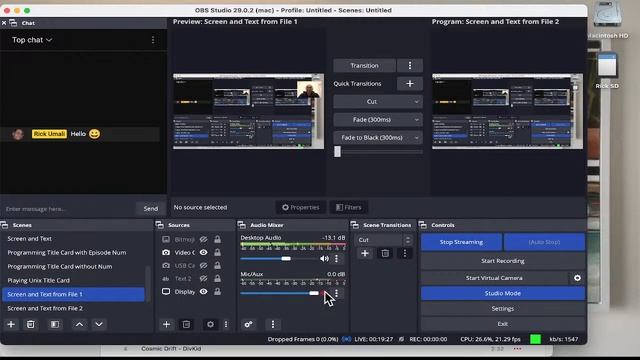Toggle visibility of Bitmoji source

click(x=203, y=240)
